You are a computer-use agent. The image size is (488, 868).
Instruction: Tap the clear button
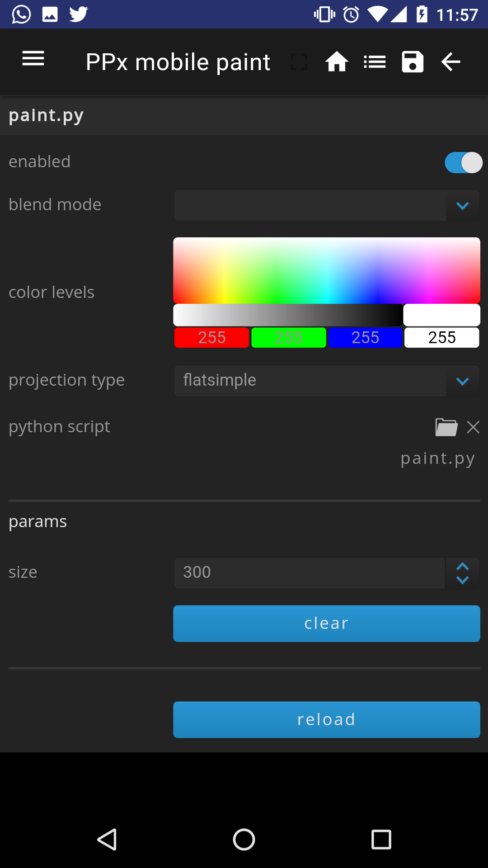click(327, 623)
